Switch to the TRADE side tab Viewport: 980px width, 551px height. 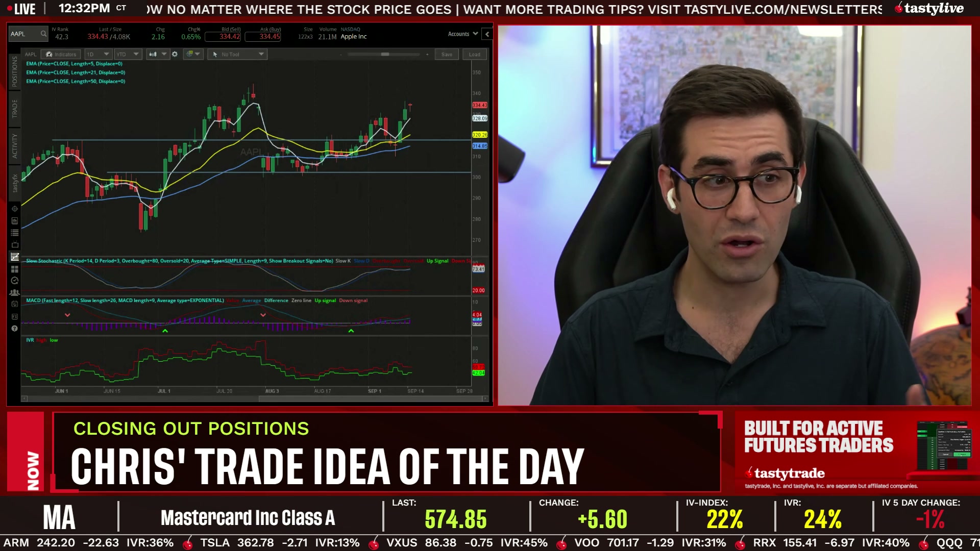coord(15,109)
